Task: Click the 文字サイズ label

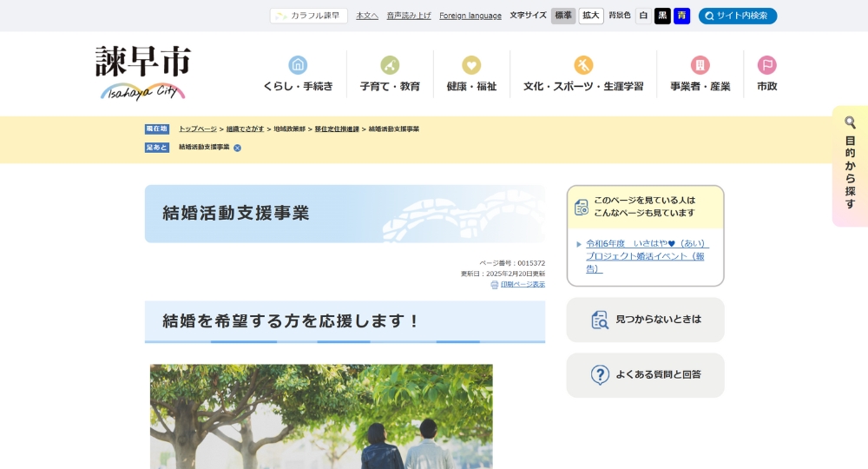Action: coord(528,16)
